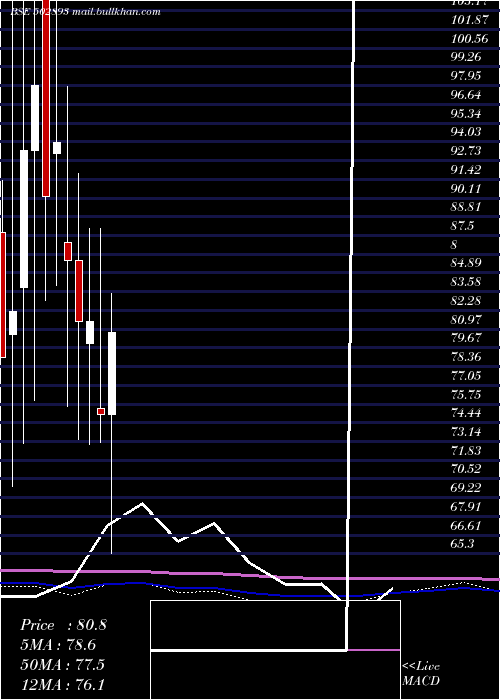Click the 87.5 price axis label
This screenshot has height=700, width=500.
[x=463, y=226]
